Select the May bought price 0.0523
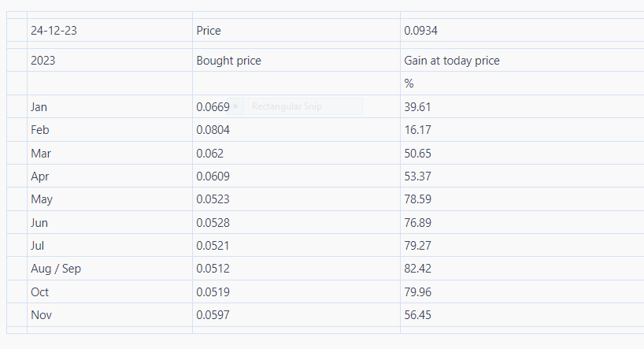The height and width of the screenshot is (349, 644). [213, 199]
